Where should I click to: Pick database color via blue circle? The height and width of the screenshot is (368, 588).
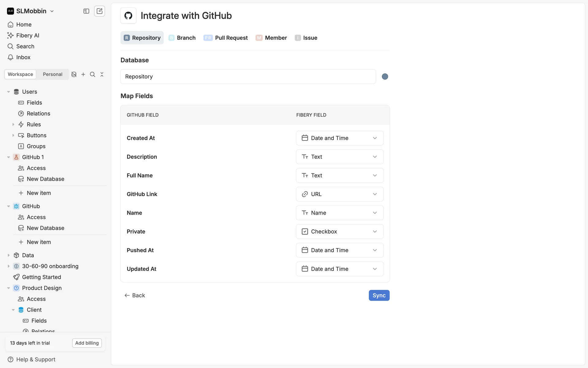tap(385, 77)
